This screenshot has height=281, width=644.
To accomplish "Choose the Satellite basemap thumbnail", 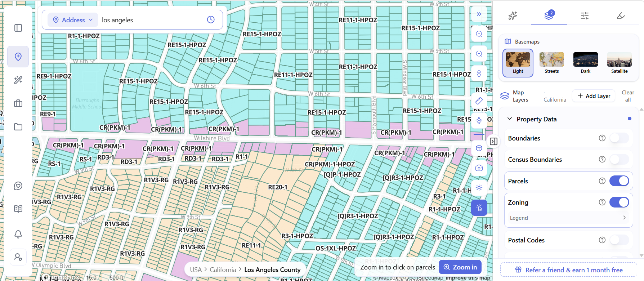I will coord(619,63).
